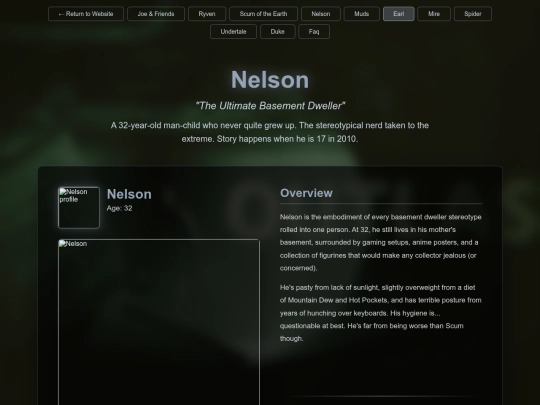540x405 pixels.
Task: Open the Faq page
Action: 314,32
